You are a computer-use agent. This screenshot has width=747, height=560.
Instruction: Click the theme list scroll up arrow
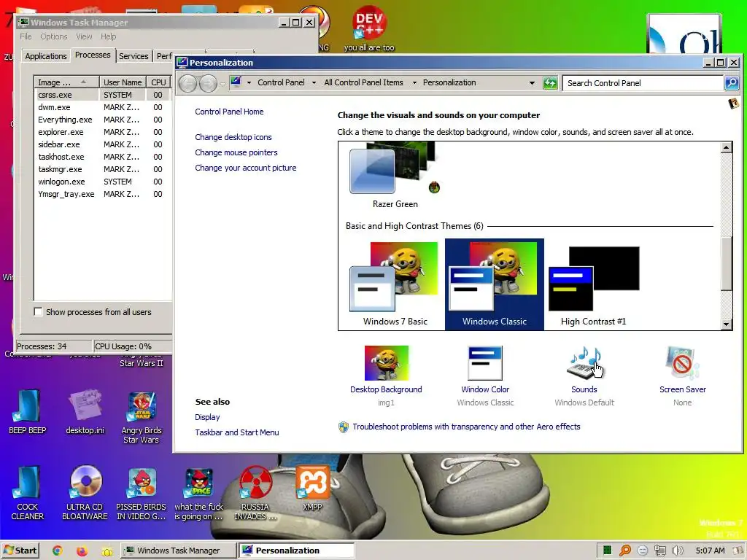coord(726,147)
